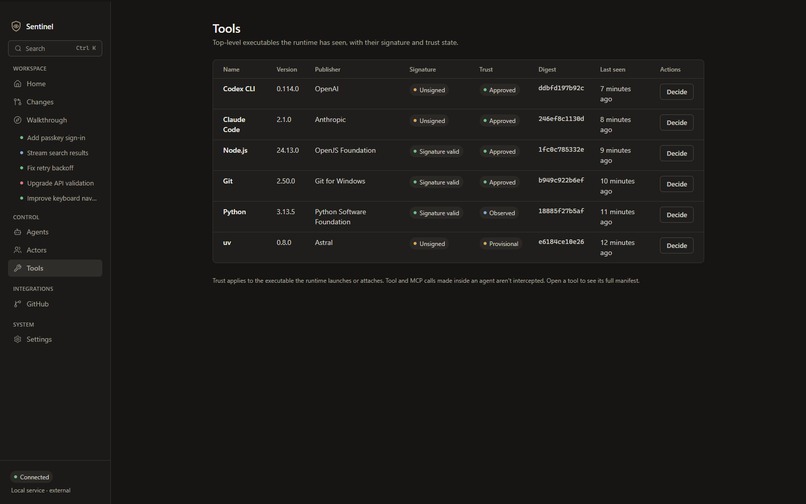Click Decide for Node.js
Viewport: 806px width, 504px height.
[676, 153]
